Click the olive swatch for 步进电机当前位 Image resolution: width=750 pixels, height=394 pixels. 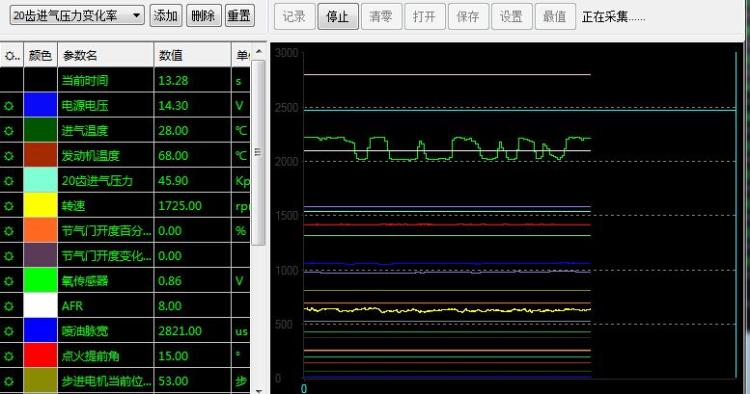click(x=40, y=381)
